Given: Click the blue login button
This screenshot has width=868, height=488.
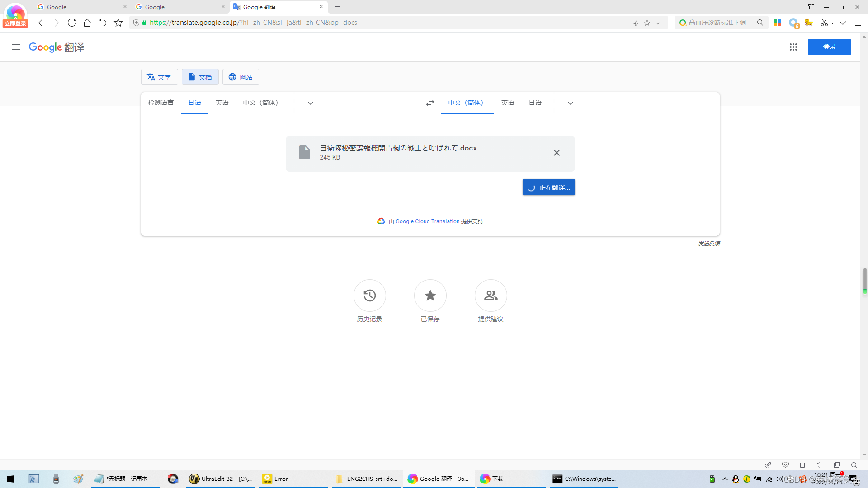Looking at the screenshot, I should 829,47.
